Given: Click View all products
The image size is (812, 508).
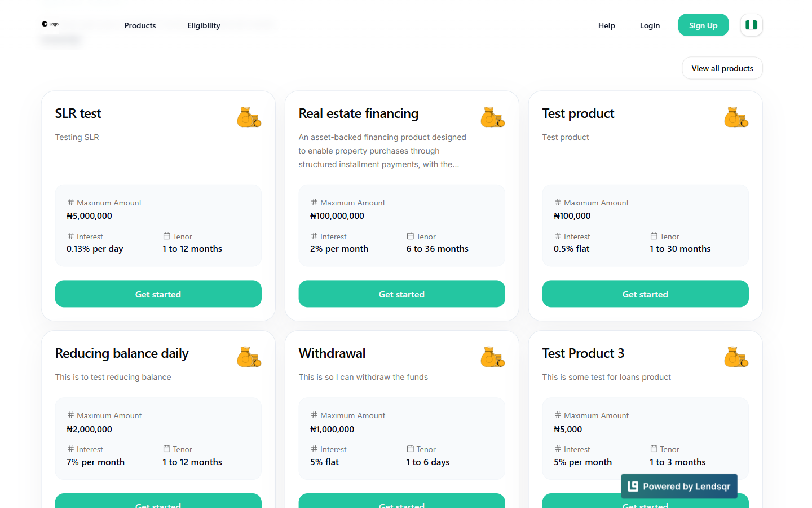Looking at the screenshot, I should (722, 68).
